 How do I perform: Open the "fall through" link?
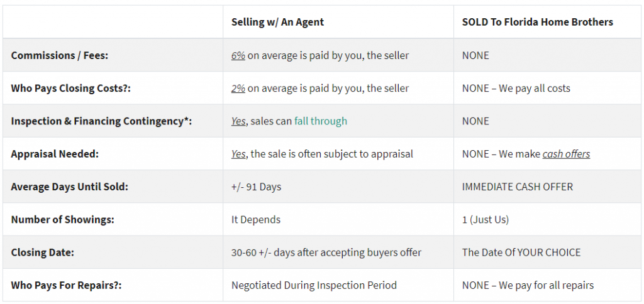pyautogui.click(x=320, y=121)
